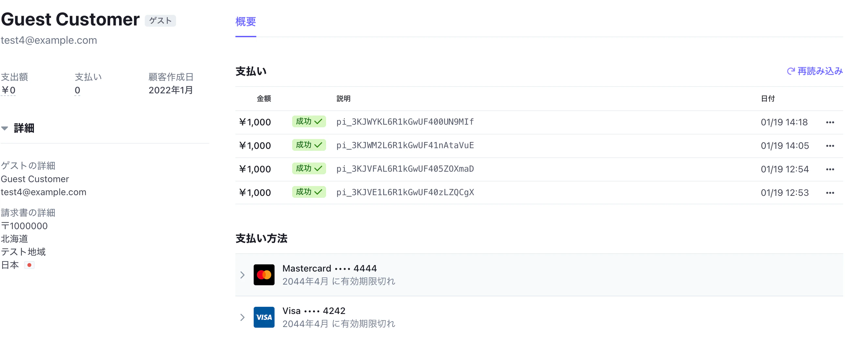Click success badge for the 14:18 payment
The image size is (868, 344).
(309, 121)
